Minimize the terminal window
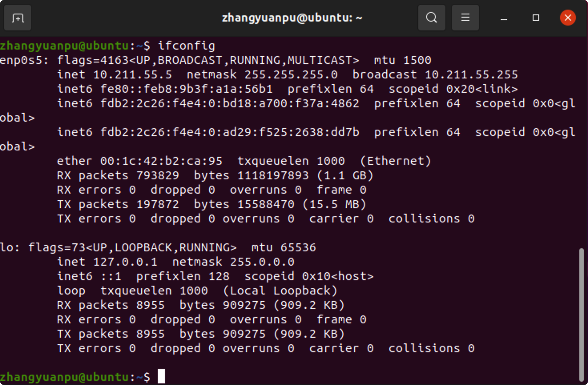Image resolution: width=588 pixels, height=385 pixels. coord(504,18)
